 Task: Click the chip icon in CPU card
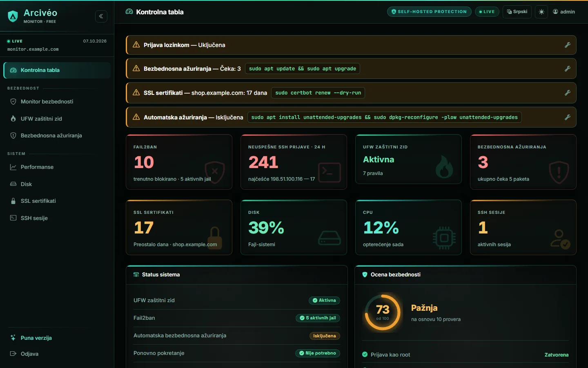pos(444,238)
